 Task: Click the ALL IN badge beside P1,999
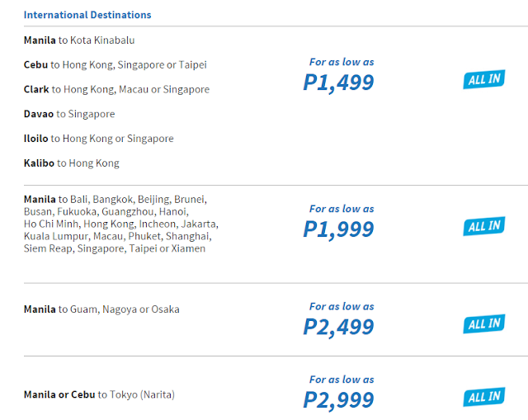coord(484,226)
